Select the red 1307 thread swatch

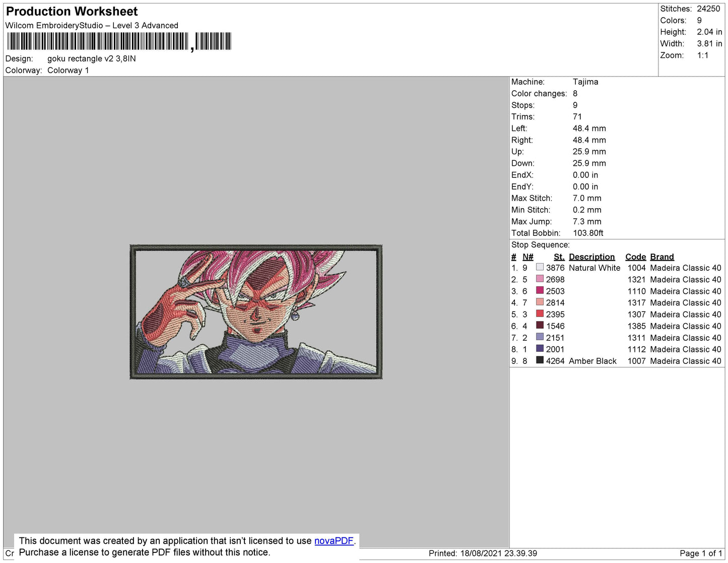[x=540, y=314]
